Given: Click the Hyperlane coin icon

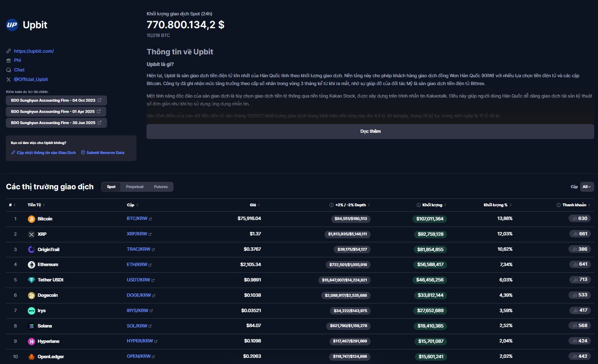Looking at the screenshot, I should 32,342.
